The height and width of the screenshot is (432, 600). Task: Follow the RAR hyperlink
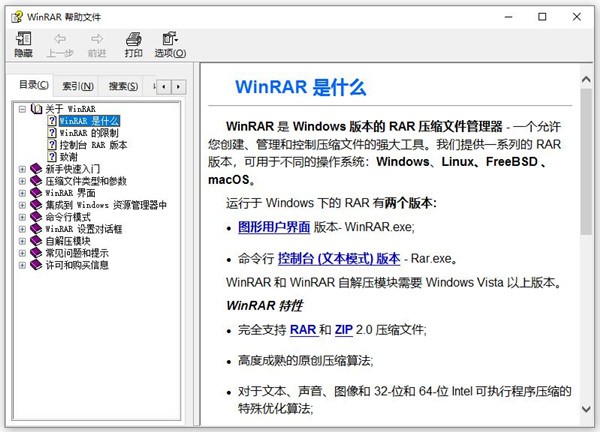pyautogui.click(x=303, y=329)
